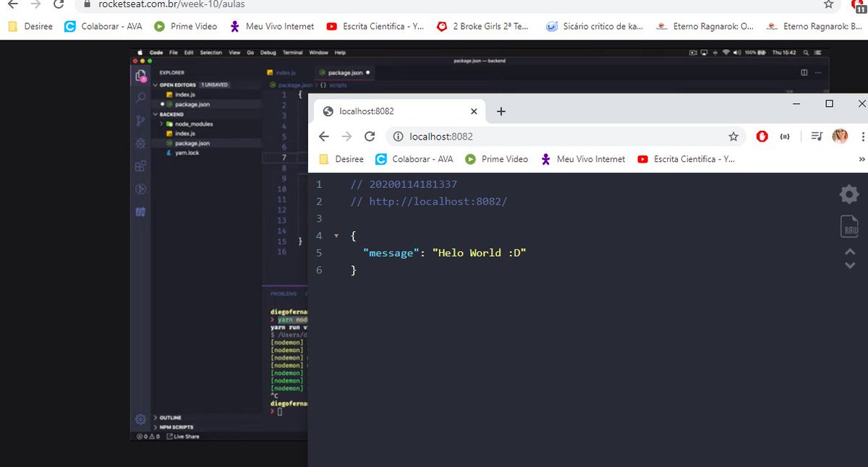Open the VS Code Debug activity icon
The image size is (868, 467).
[141, 144]
